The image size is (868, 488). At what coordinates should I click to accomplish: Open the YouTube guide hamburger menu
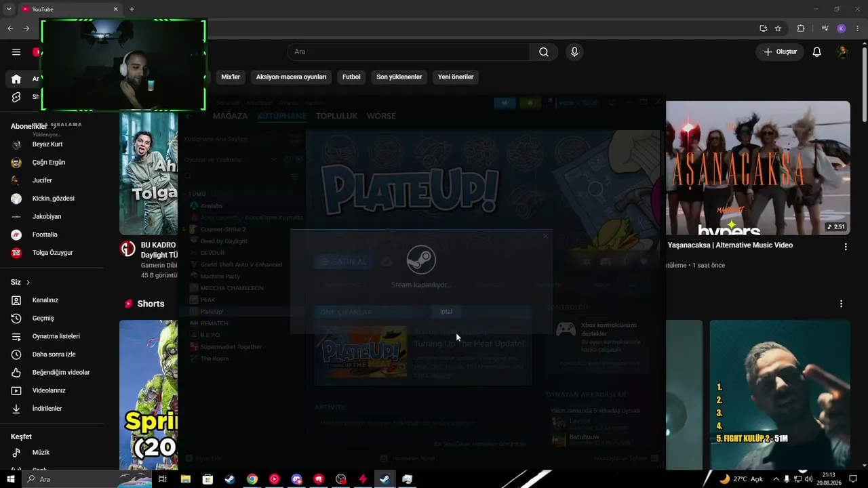[16, 52]
